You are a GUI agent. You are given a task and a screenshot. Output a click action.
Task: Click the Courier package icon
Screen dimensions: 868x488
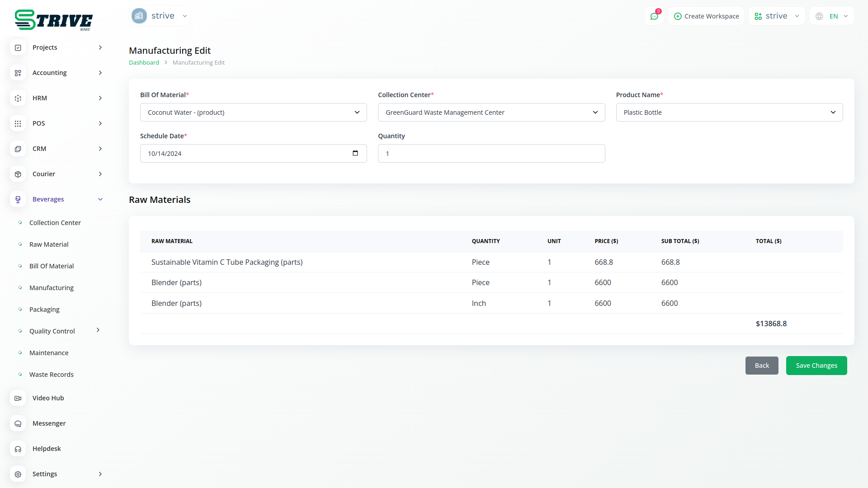(x=18, y=174)
